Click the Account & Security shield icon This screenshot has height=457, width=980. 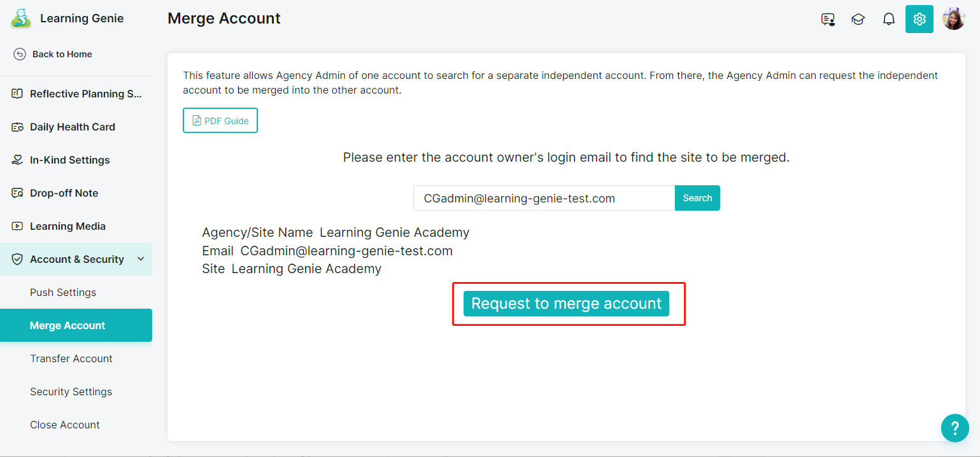(18, 259)
